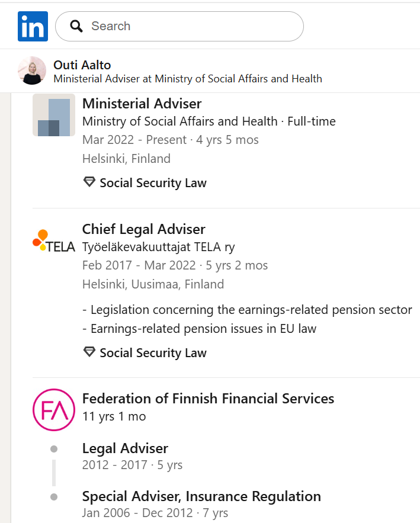The image size is (420, 523).
Task: Open Työeläkevakuuttajat TELA ry company link
Action: 158,247
